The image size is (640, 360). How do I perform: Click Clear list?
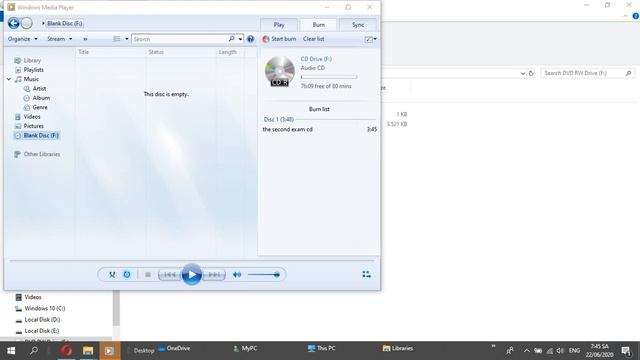313,39
